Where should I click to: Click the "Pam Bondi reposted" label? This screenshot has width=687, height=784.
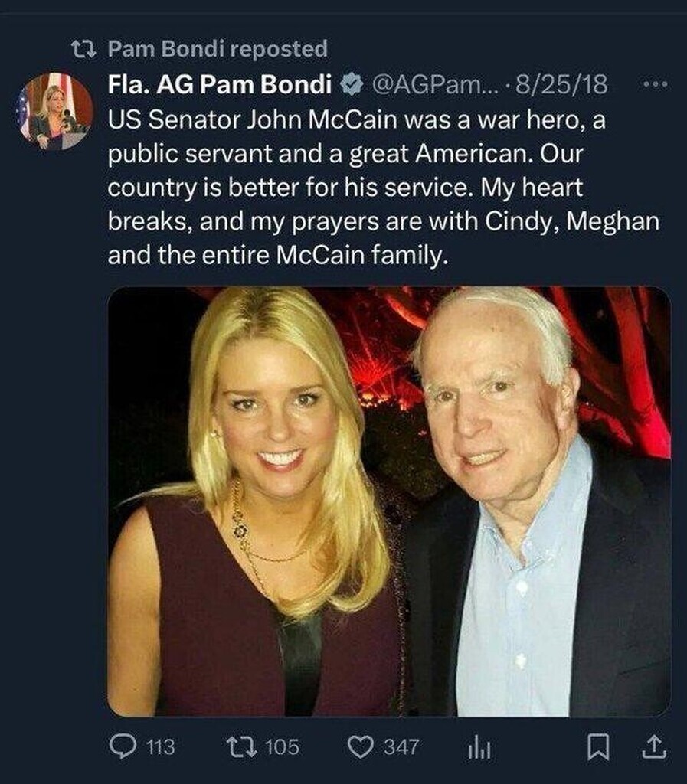218,50
